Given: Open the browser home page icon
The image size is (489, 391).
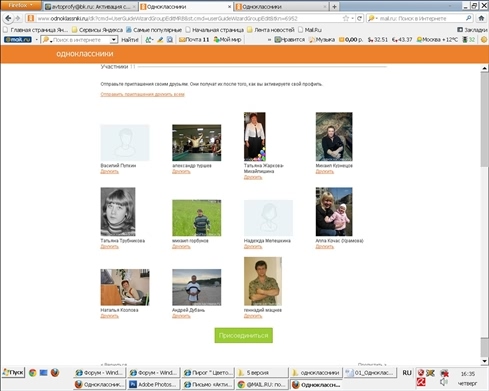Looking at the screenshot, I should click(481, 18).
